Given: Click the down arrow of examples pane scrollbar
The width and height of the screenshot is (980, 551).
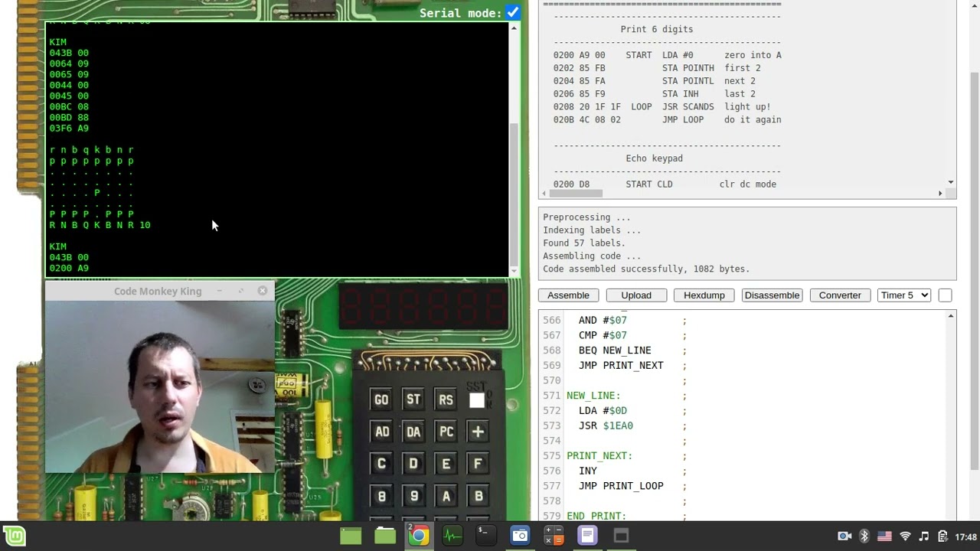Looking at the screenshot, I should coord(951,182).
